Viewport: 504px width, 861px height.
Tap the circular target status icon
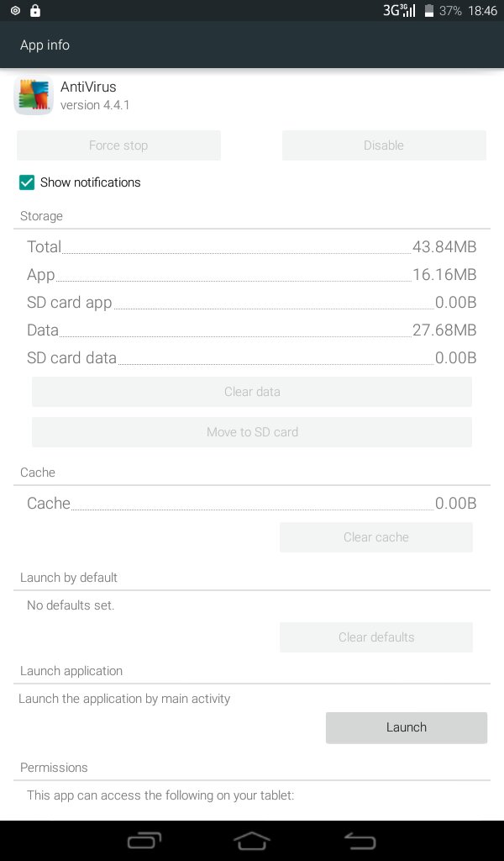[x=15, y=10]
